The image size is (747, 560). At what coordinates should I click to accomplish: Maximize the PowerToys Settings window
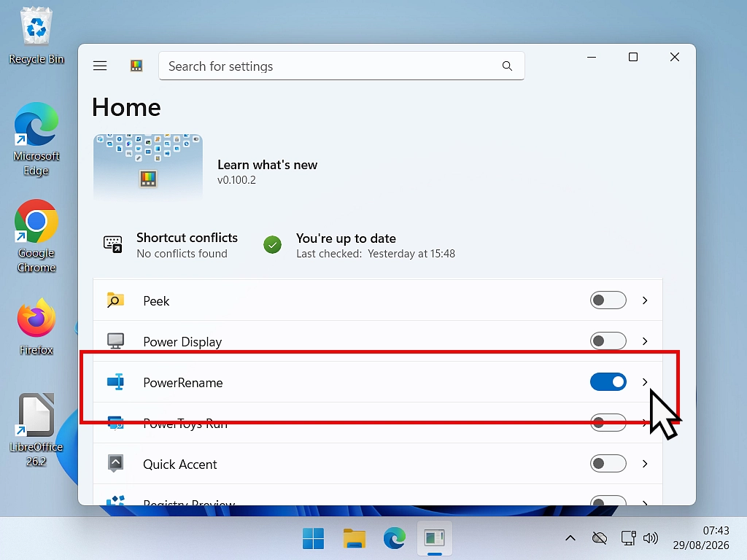point(633,57)
